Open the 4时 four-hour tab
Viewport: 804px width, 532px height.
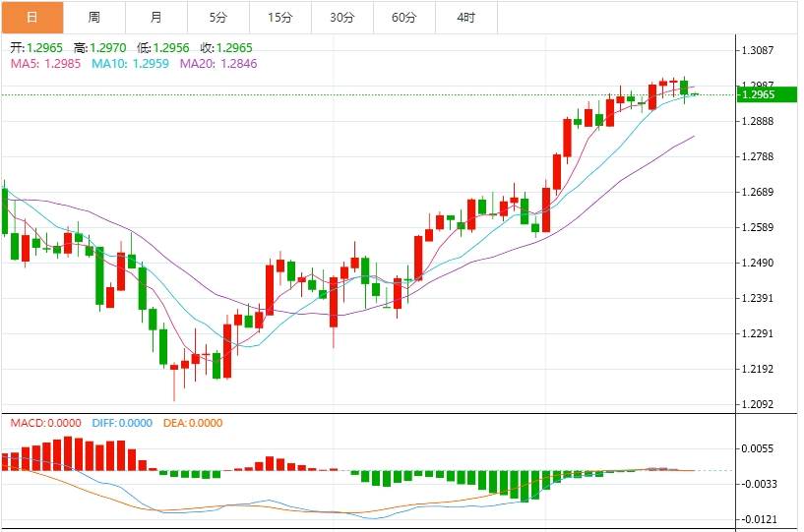tap(466, 17)
